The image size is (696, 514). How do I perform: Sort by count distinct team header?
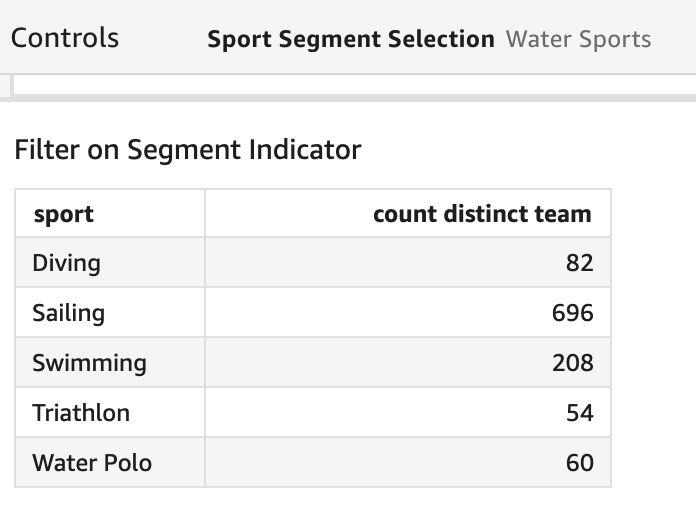(482, 214)
